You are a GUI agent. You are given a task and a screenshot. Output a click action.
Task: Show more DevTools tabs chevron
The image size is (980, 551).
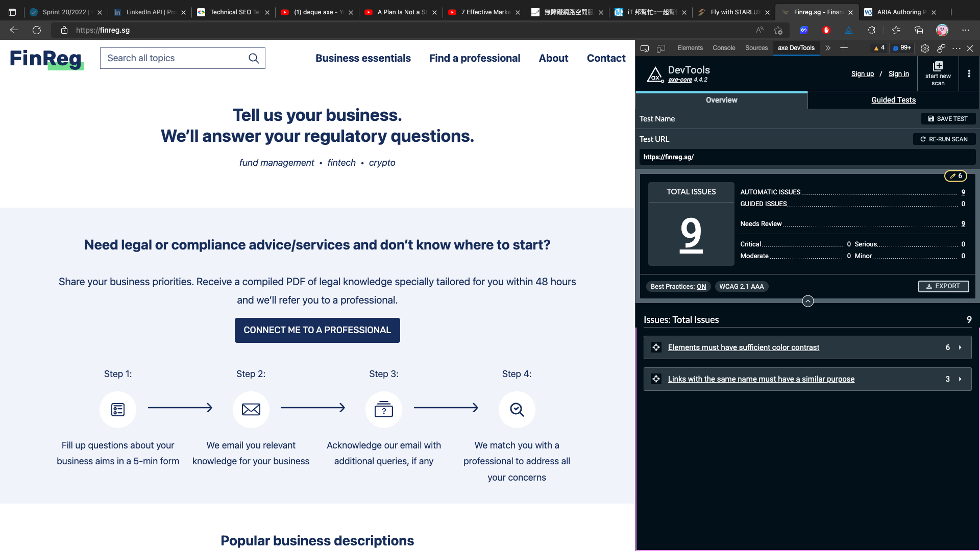click(x=828, y=48)
